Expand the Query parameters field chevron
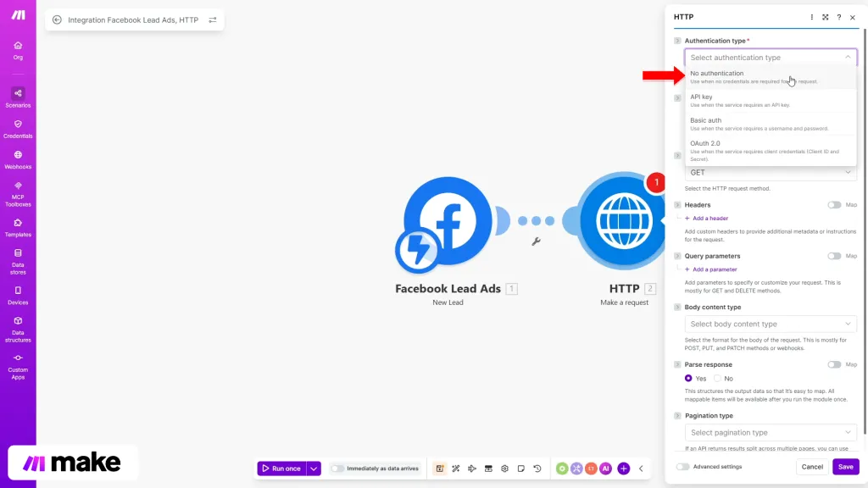The height and width of the screenshot is (488, 868). click(x=677, y=256)
